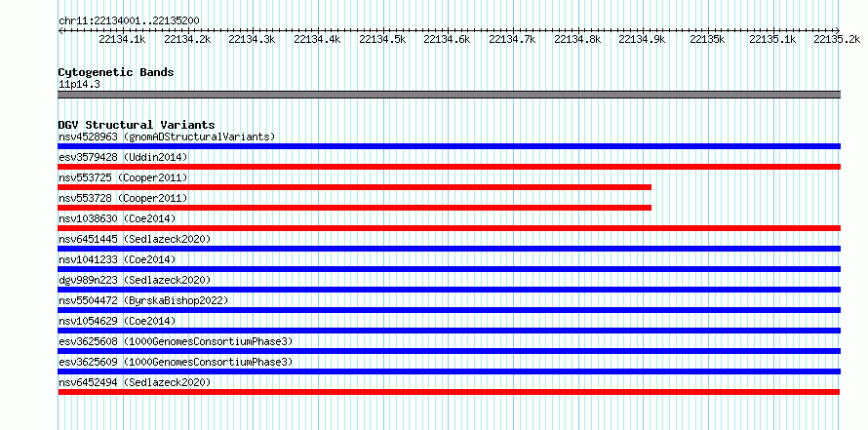This screenshot has width=868, height=430.
Task: Click the blue nsv1041233 Coe2014 bar
Action: (x=449, y=269)
